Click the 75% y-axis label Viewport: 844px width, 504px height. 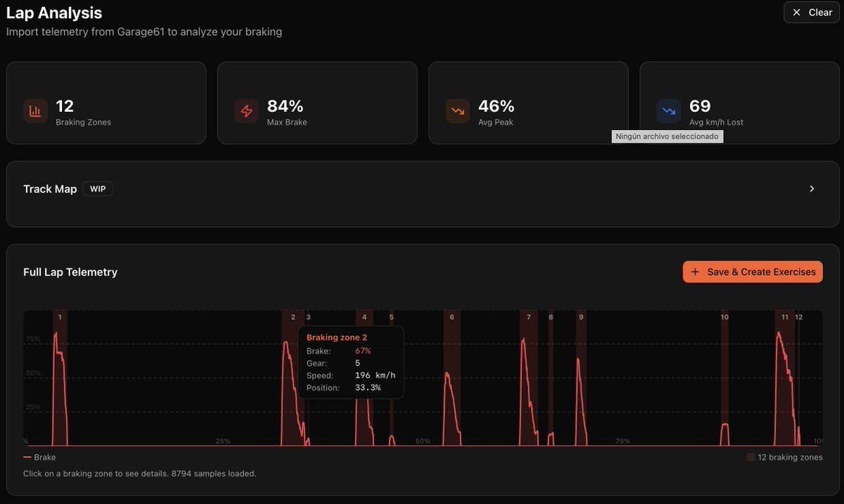pyautogui.click(x=32, y=339)
